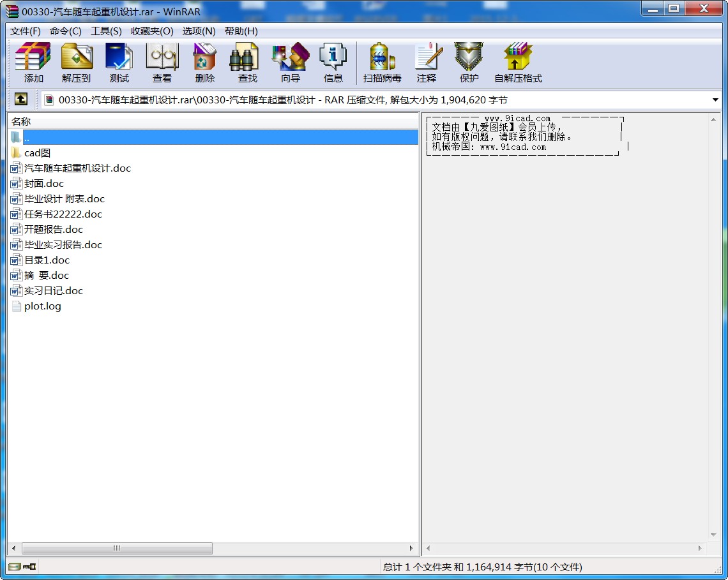Select 毕业实习报告.doc file

pos(63,244)
